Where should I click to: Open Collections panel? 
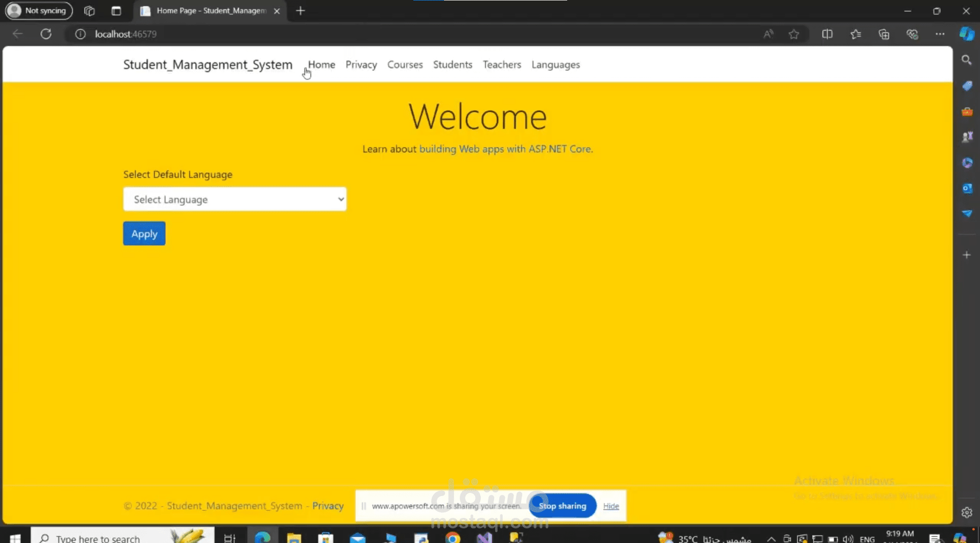(884, 34)
